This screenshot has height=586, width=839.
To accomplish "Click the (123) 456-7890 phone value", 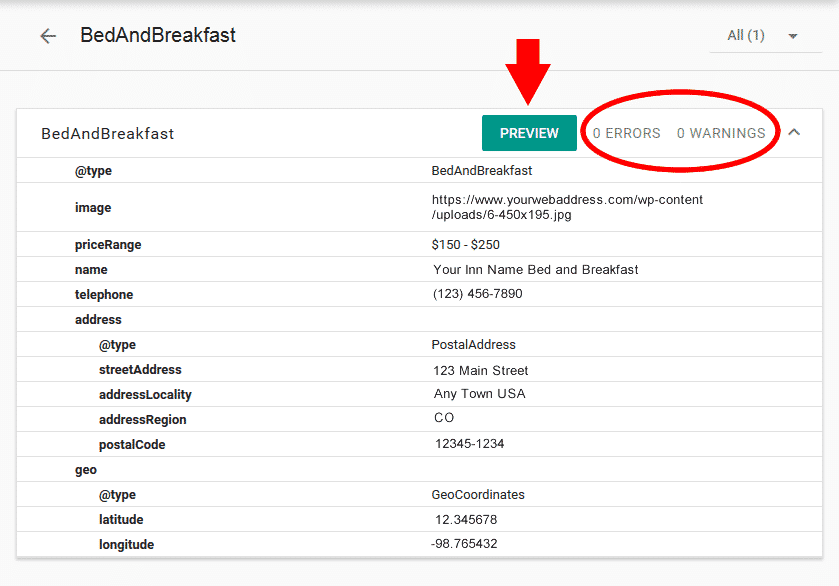I will coord(477,294).
